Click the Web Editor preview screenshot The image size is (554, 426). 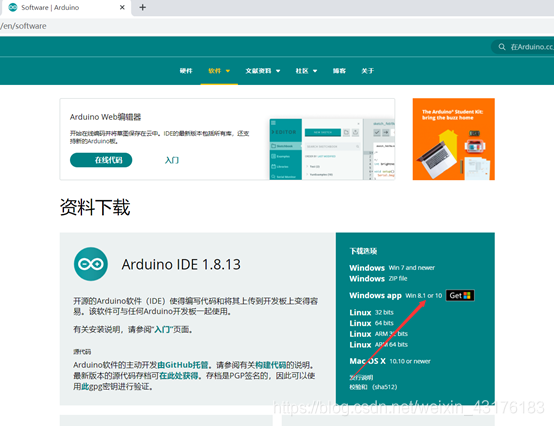point(332,149)
